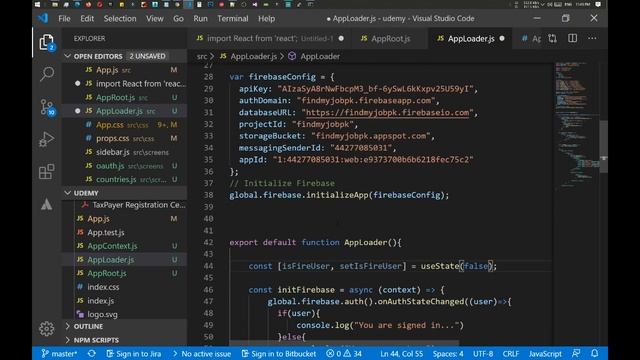Viewport: 640px width, 360px height.
Task: Click the src breadcrumb
Action: coord(202,56)
